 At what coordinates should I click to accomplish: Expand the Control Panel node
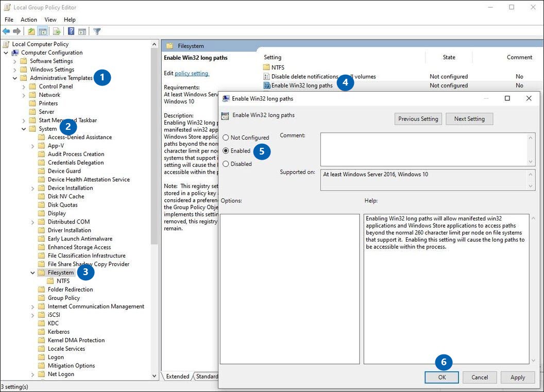[x=24, y=87]
